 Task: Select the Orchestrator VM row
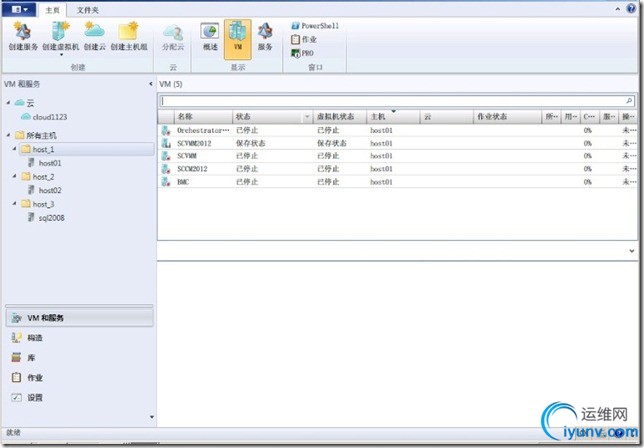(x=398, y=130)
